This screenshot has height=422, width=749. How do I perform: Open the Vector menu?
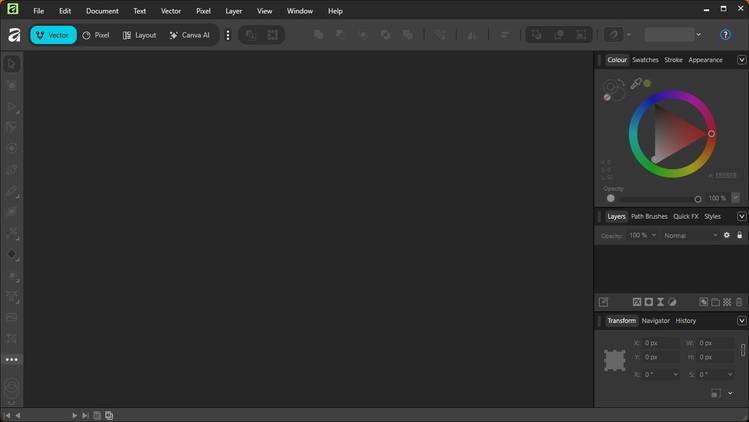pyautogui.click(x=171, y=11)
